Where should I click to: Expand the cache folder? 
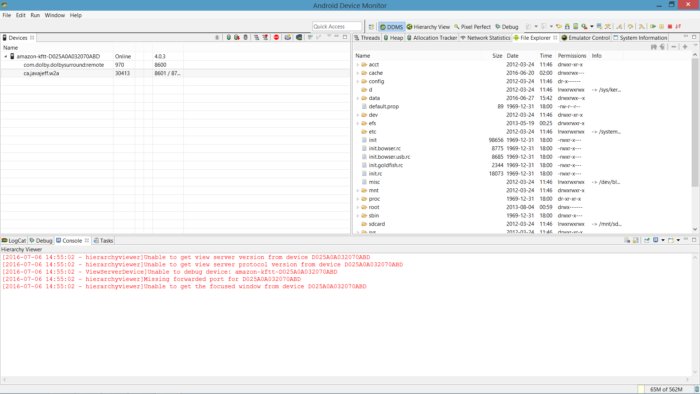point(358,73)
